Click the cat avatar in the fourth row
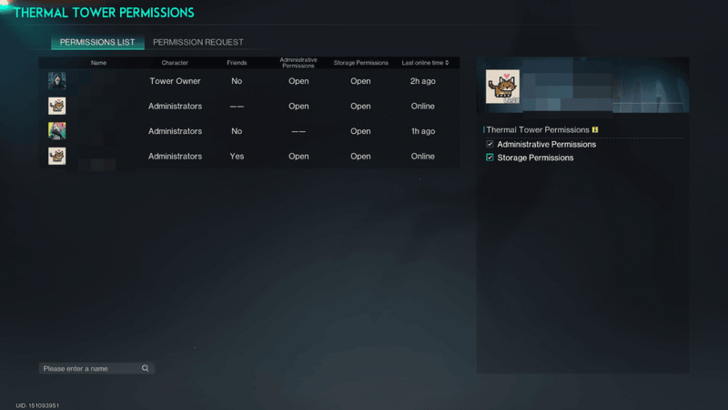 [57, 156]
